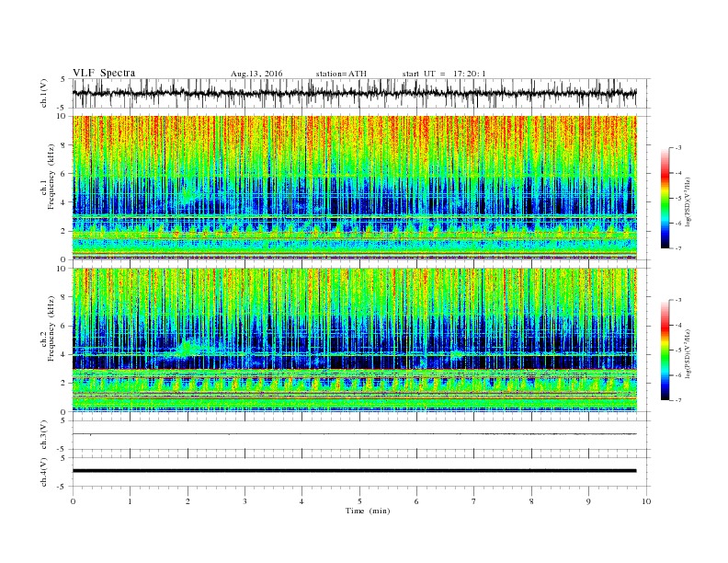Click the ch.2 "Frequency (kHz)" axis label

tap(51, 329)
